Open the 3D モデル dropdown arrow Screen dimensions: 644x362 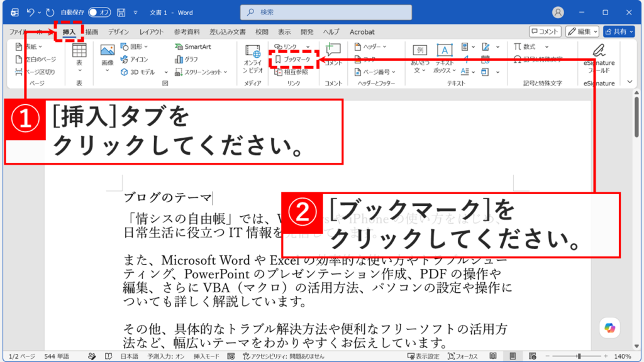[166, 72]
